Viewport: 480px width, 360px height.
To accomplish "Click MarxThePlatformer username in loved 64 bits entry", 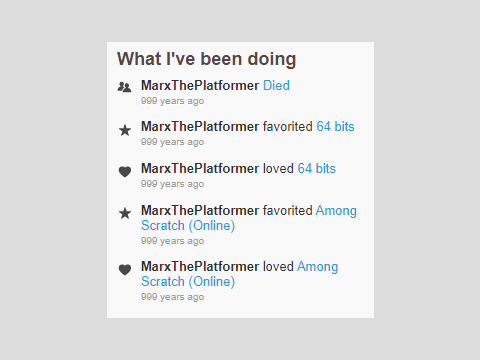I will (x=200, y=169).
